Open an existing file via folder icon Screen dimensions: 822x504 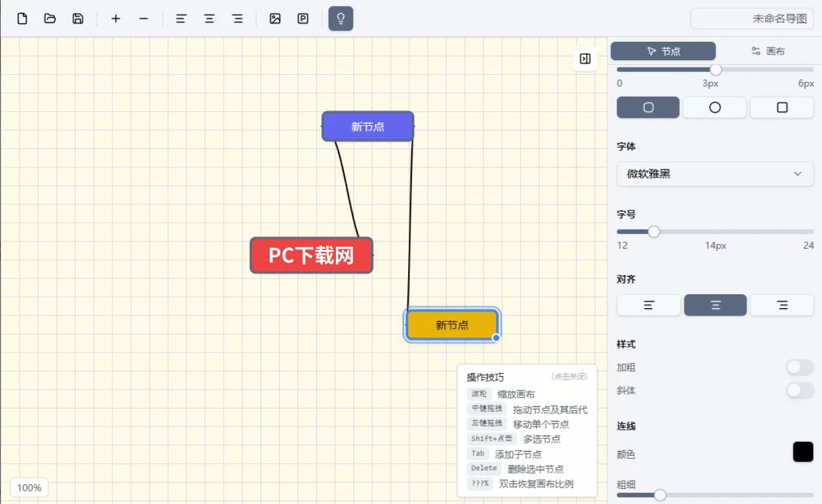[50, 19]
